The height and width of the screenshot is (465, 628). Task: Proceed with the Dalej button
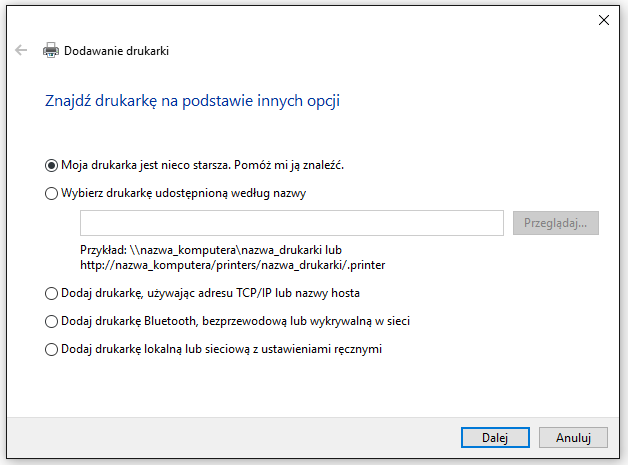(495, 437)
